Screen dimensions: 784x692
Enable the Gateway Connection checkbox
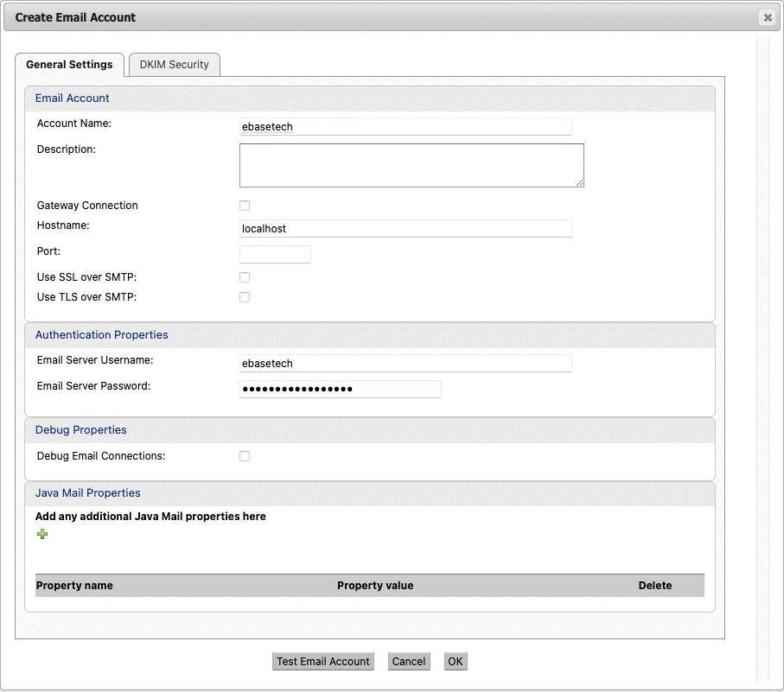[245, 206]
